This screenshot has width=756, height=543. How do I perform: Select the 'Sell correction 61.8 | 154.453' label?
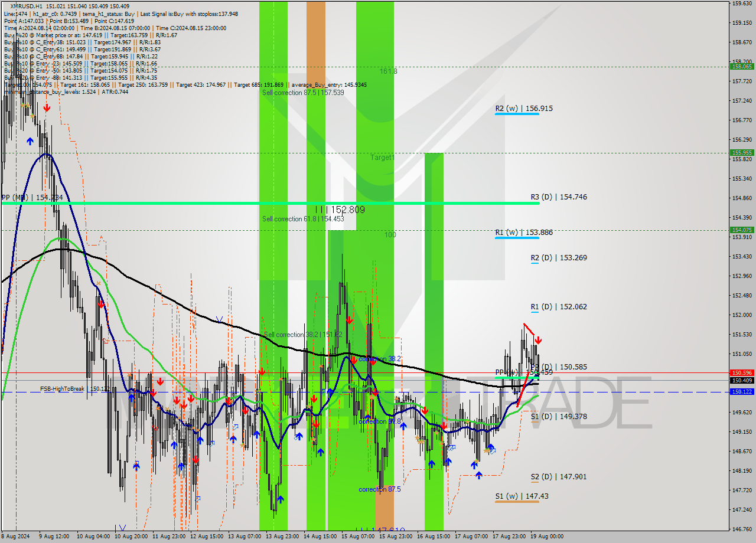pyautogui.click(x=303, y=219)
